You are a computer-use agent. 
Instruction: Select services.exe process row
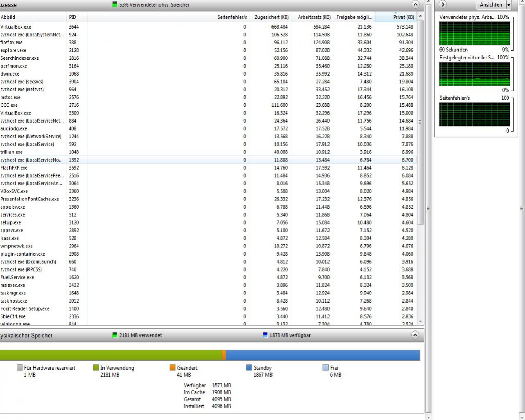[208, 215]
